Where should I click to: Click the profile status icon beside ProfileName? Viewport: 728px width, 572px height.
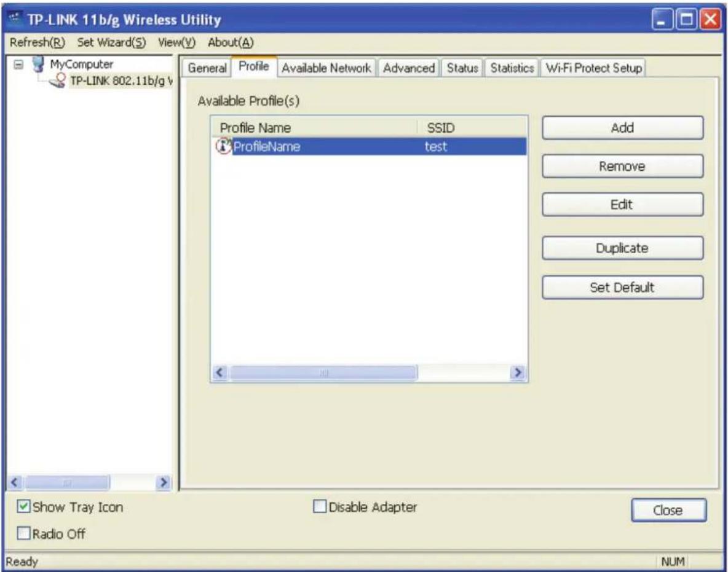223,146
